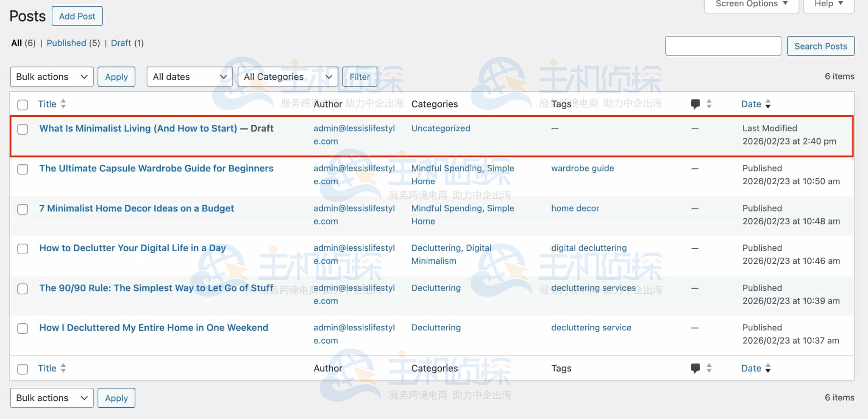Check the box for Capsule Wardrobe Guide post
The height and width of the screenshot is (419, 868).
point(23,169)
